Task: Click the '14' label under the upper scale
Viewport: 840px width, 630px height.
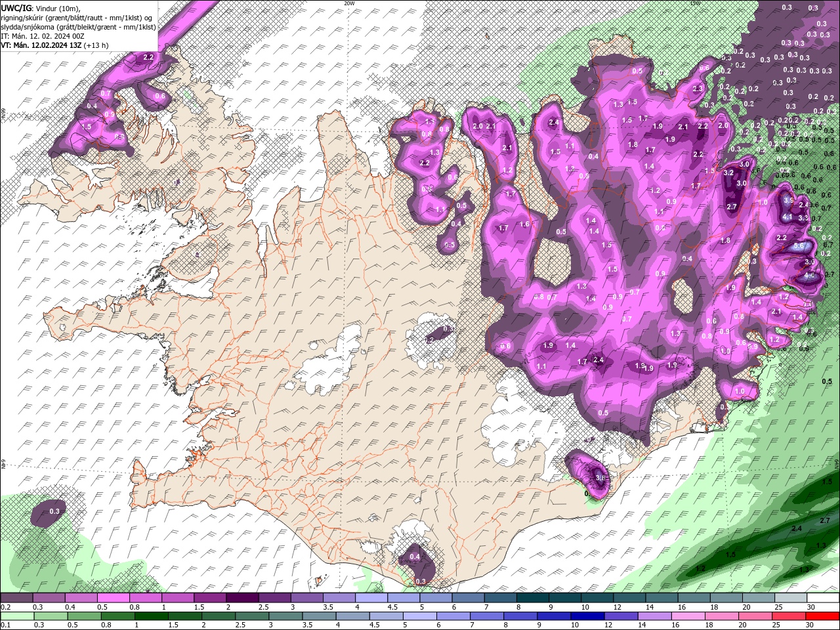Action: [650, 607]
